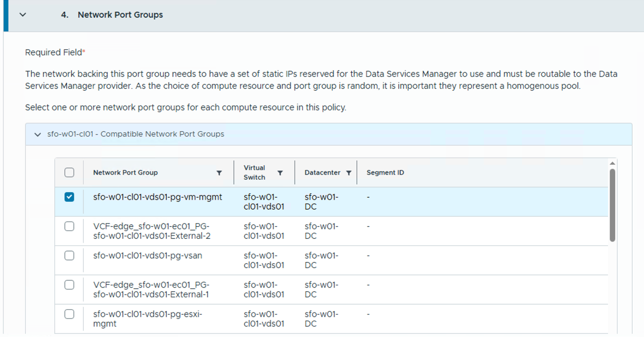Collapse sfo-w01-cl01 Compatible Network Port Groups
The height and width of the screenshot is (337, 644).
[x=37, y=135]
